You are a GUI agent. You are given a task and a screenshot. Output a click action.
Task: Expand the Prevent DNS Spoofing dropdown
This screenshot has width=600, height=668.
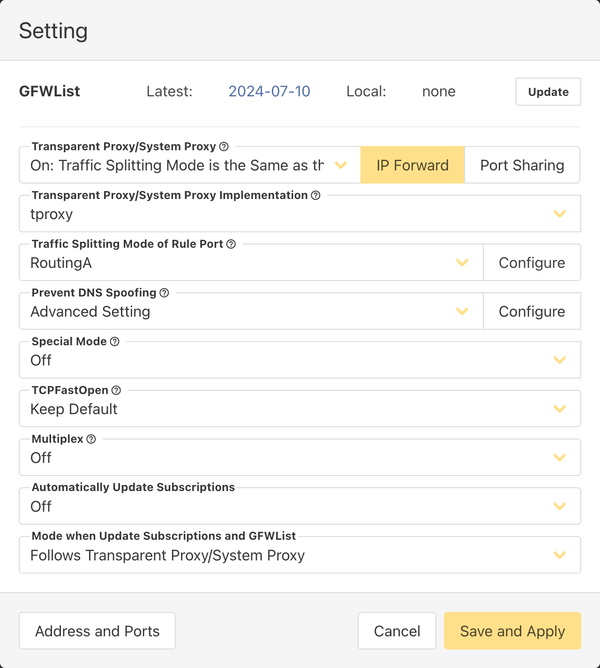(x=250, y=312)
